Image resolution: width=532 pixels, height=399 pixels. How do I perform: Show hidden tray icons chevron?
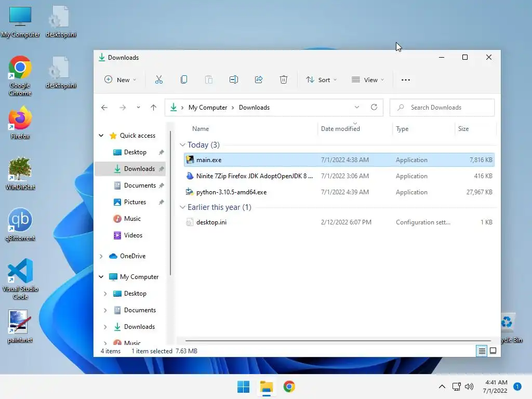[x=442, y=387]
